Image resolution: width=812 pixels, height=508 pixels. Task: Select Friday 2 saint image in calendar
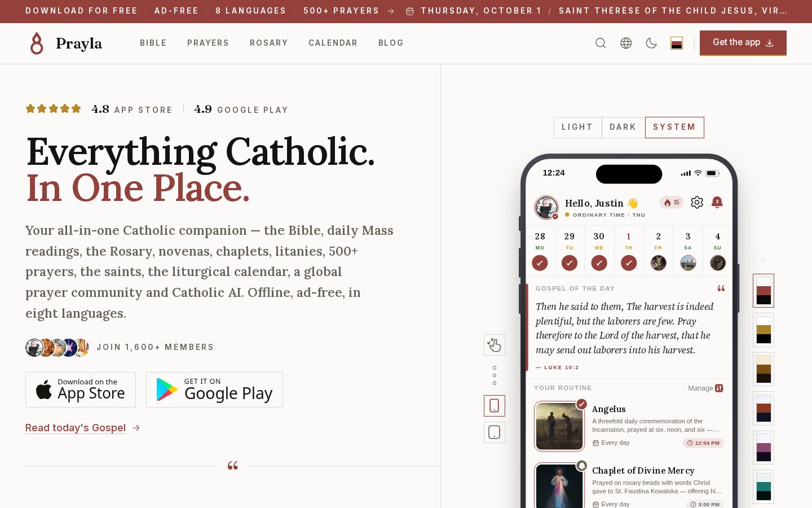[658, 262]
